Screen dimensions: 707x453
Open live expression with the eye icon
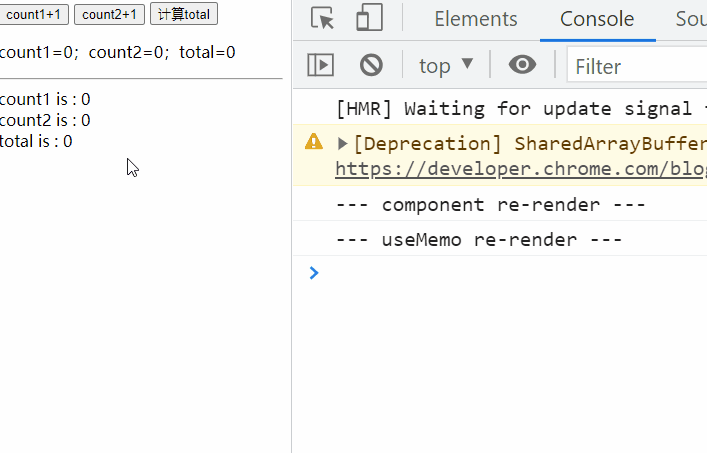[522, 66]
